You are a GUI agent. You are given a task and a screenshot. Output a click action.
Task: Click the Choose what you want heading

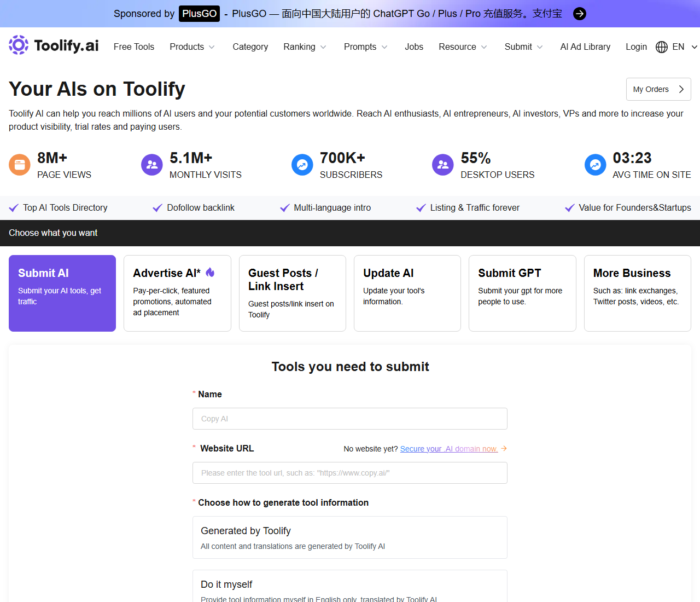(53, 233)
